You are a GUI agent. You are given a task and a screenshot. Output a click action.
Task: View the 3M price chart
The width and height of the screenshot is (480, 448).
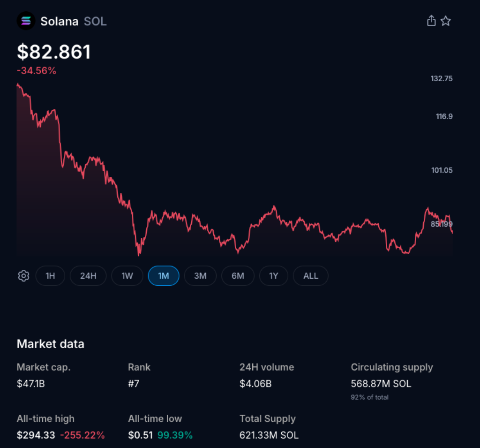click(x=200, y=276)
